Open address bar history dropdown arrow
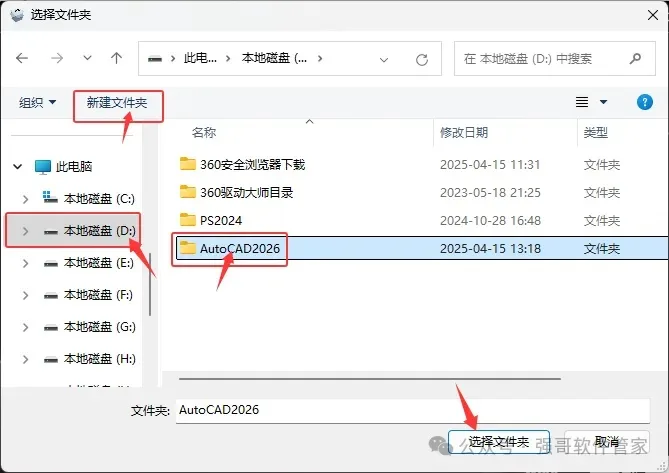 pyautogui.click(x=384, y=60)
